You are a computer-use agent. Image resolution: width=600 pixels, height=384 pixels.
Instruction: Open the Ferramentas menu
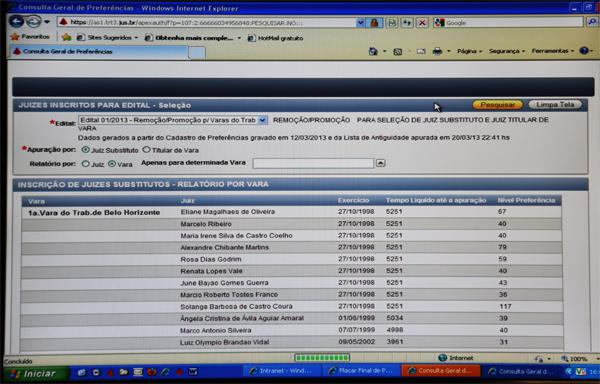pos(553,51)
